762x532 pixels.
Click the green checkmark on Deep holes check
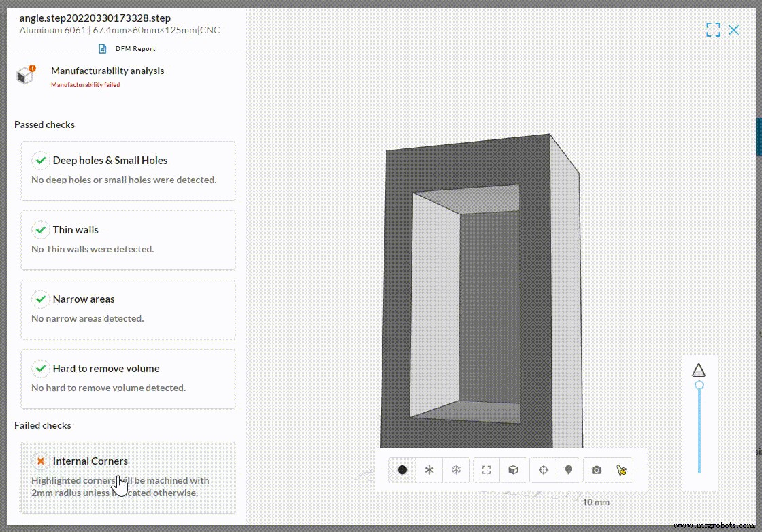40,160
